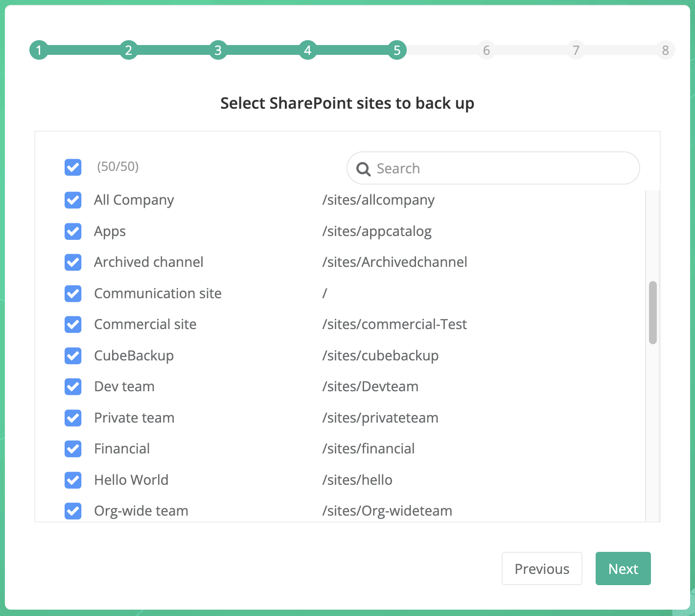695x616 pixels.
Task: Click step 3 in the wizard progress indicator
Action: pyautogui.click(x=218, y=50)
